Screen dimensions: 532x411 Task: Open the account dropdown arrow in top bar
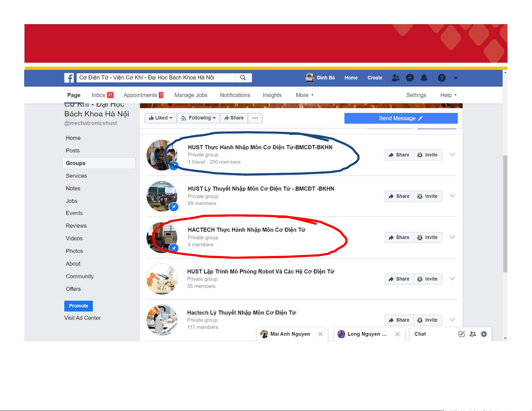pyautogui.click(x=456, y=78)
